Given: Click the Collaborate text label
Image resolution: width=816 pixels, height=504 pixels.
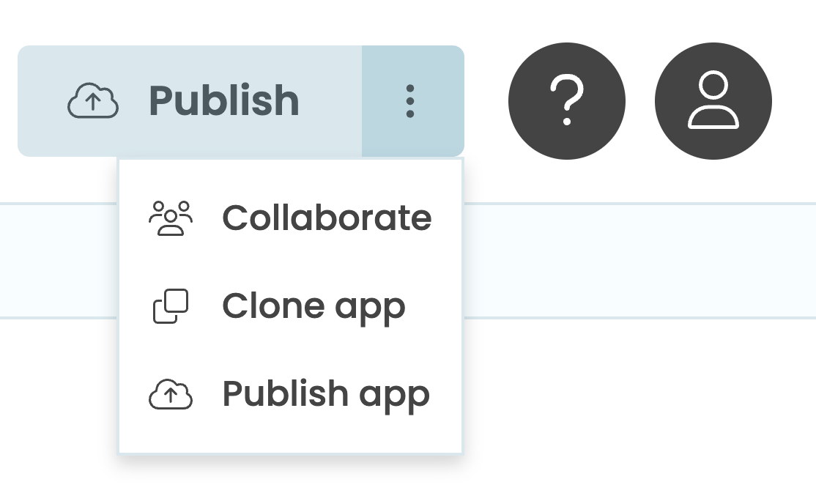Looking at the screenshot, I should [327, 217].
